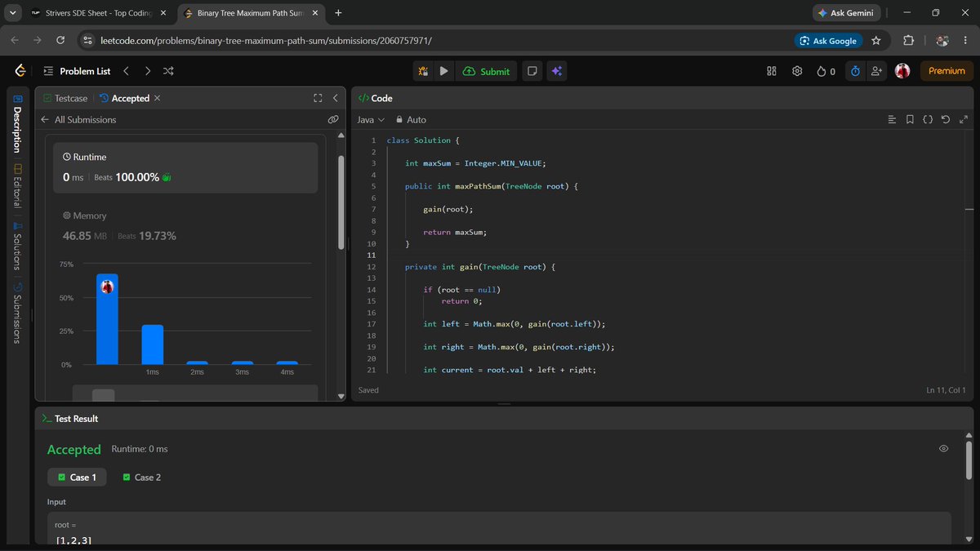
Task: Format code with the lines icon
Action: pyautogui.click(x=892, y=119)
